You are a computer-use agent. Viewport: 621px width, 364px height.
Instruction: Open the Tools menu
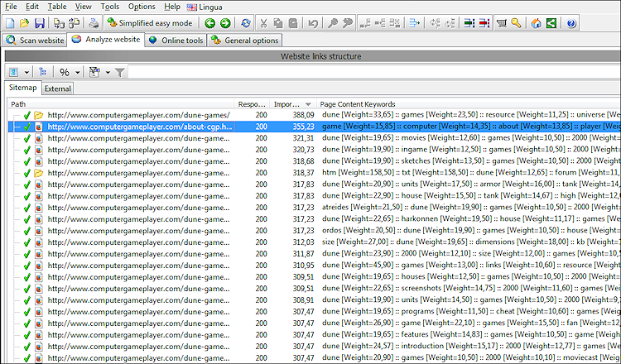pos(109,7)
